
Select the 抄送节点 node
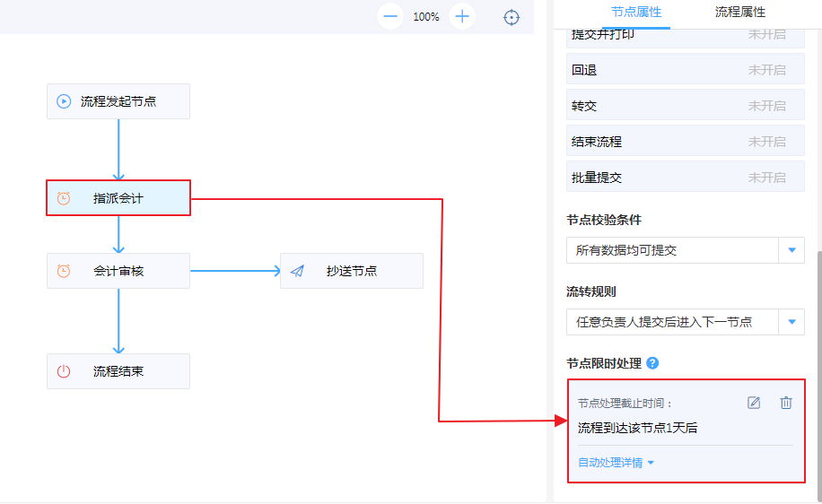351,271
